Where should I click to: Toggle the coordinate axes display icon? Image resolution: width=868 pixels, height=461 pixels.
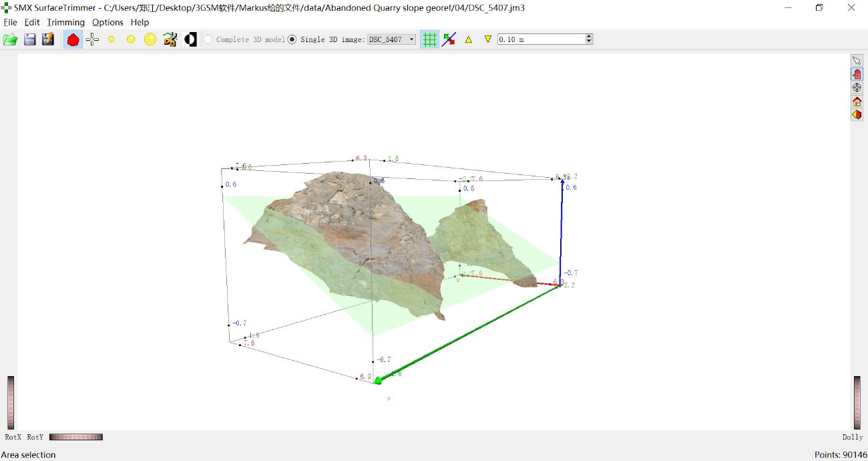[449, 39]
